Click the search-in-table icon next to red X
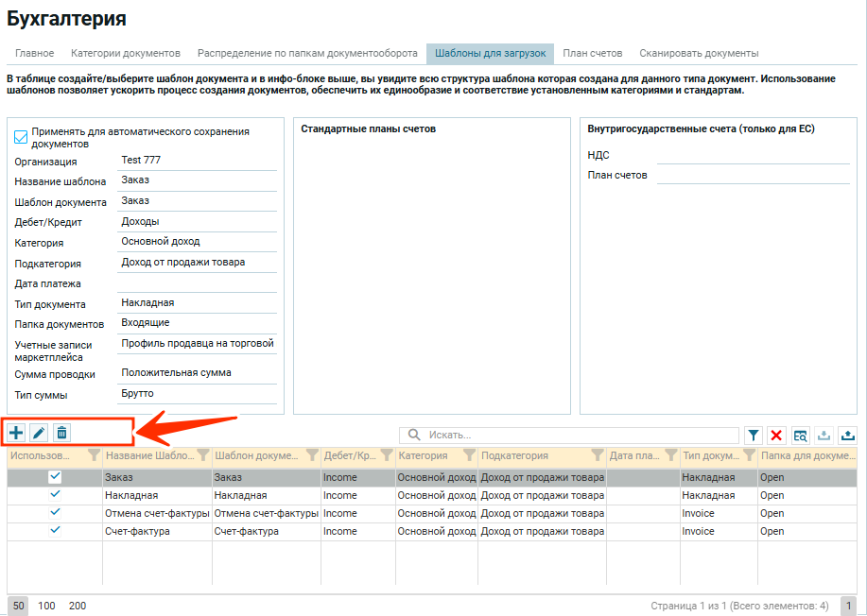The width and height of the screenshot is (867, 616). coord(800,436)
